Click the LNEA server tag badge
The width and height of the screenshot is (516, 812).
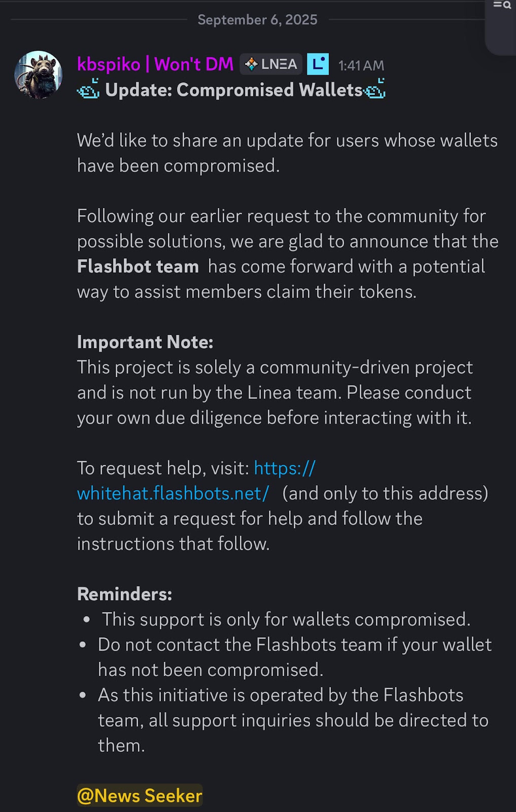coord(271,64)
